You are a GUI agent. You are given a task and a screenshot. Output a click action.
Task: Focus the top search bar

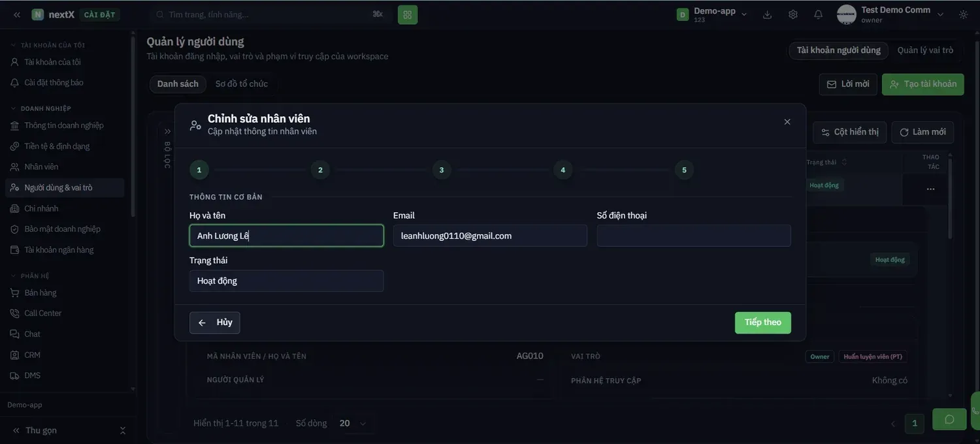pyautogui.click(x=270, y=14)
